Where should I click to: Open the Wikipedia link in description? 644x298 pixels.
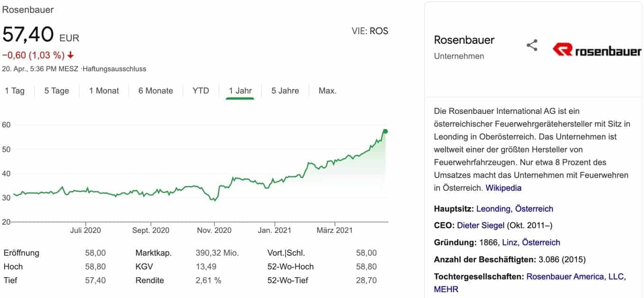(x=504, y=188)
